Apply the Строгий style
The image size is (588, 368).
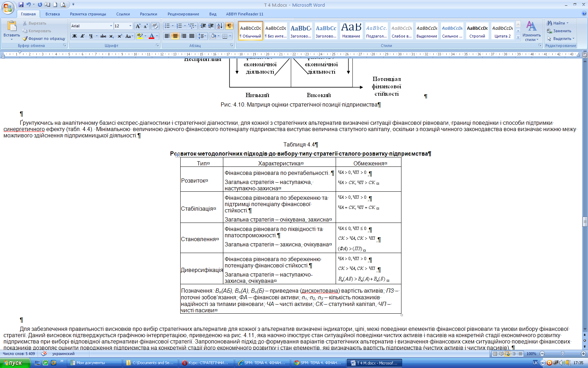pos(477,31)
